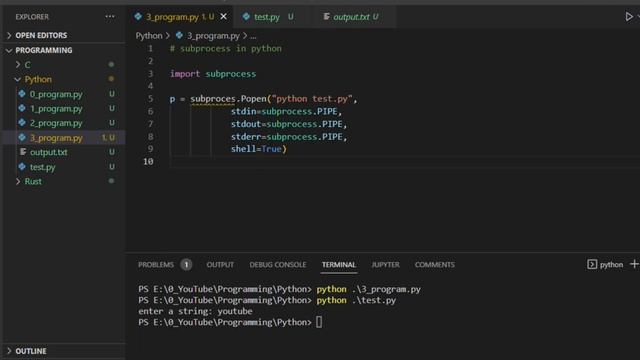Click terminal text 'enter a string: youtube'

(195, 311)
